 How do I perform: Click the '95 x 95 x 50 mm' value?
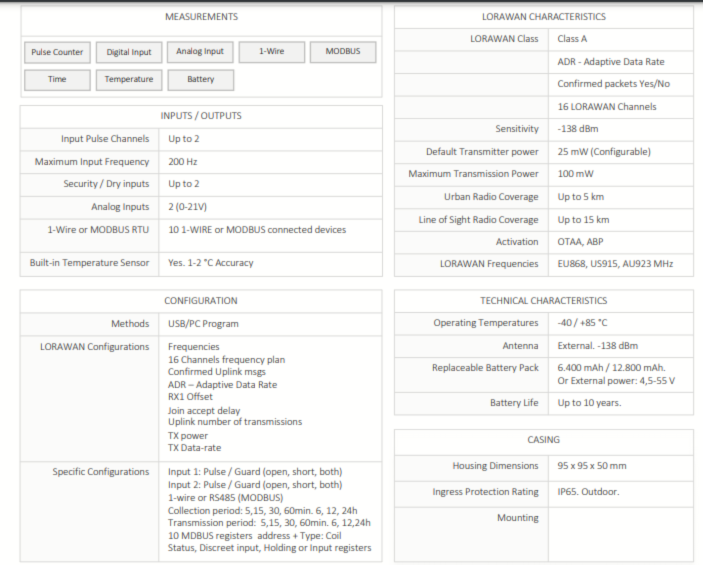pyautogui.click(x=592, y=466)
